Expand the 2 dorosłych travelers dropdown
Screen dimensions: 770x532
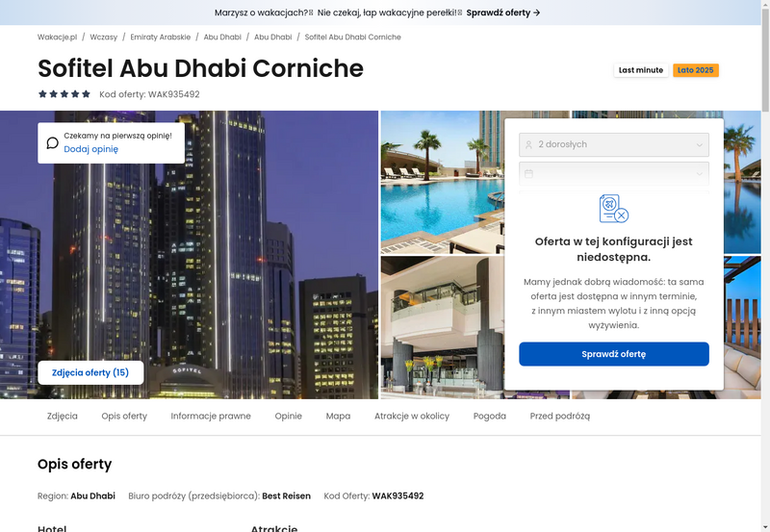614,144
